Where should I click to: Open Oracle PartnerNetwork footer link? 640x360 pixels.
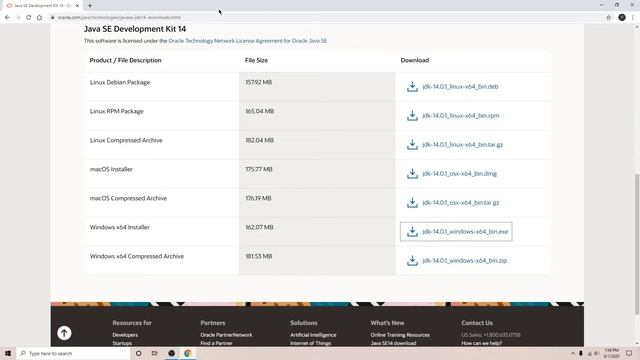click(x=226, y=335)
